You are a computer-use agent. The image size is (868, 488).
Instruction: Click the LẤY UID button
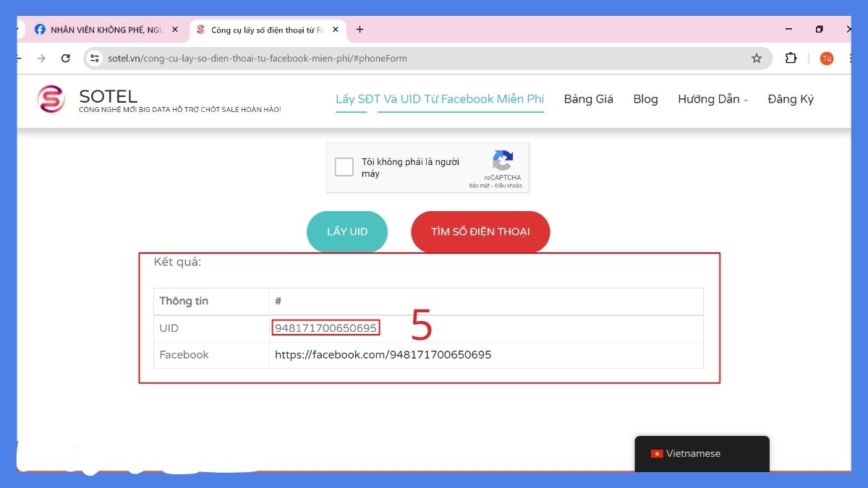point(346,231)
